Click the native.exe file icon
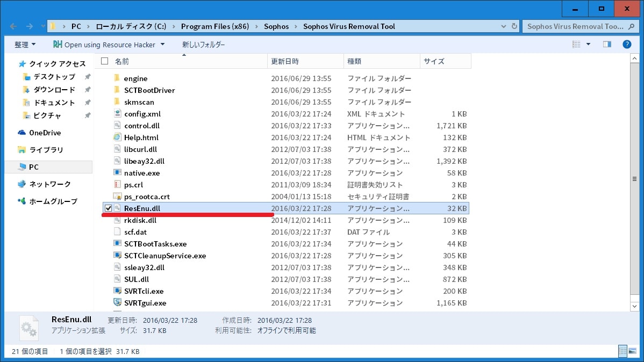The height and width of the screenshot is (362, 644). coord(118,173)
